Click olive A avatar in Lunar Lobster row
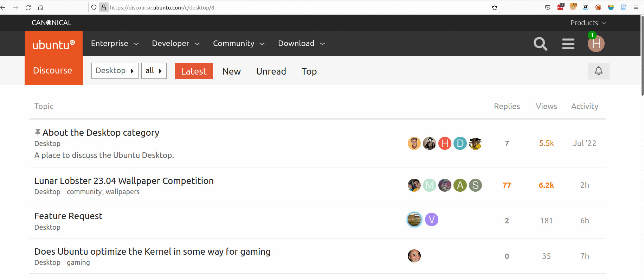Image resolution: width=644 pixels, height=280 pixels. (460, 185)
